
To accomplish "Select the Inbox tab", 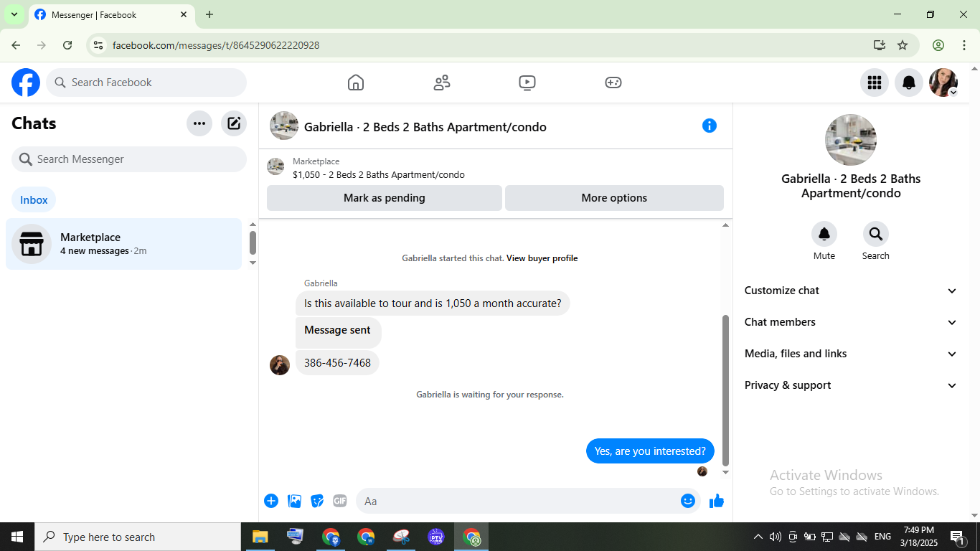I will point(34,200).
